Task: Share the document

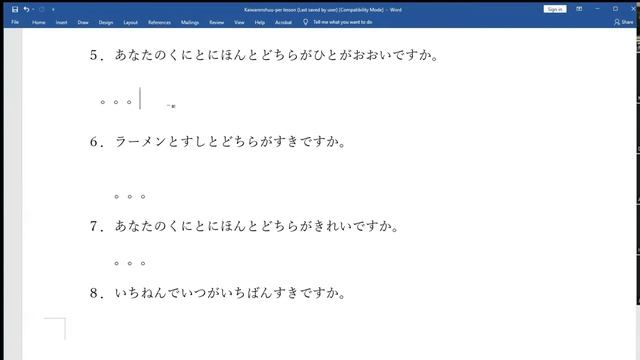Action: click(x=624, y=22)
